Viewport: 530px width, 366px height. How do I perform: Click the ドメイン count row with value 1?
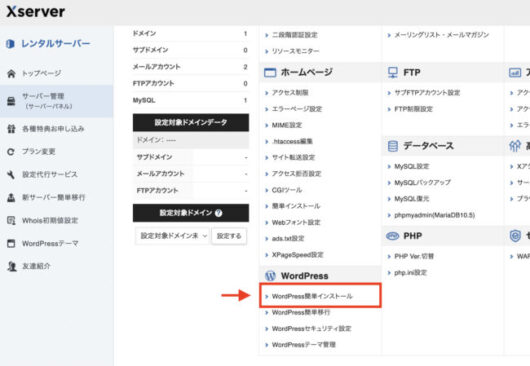pyautogui.click(x=190, y=33)
